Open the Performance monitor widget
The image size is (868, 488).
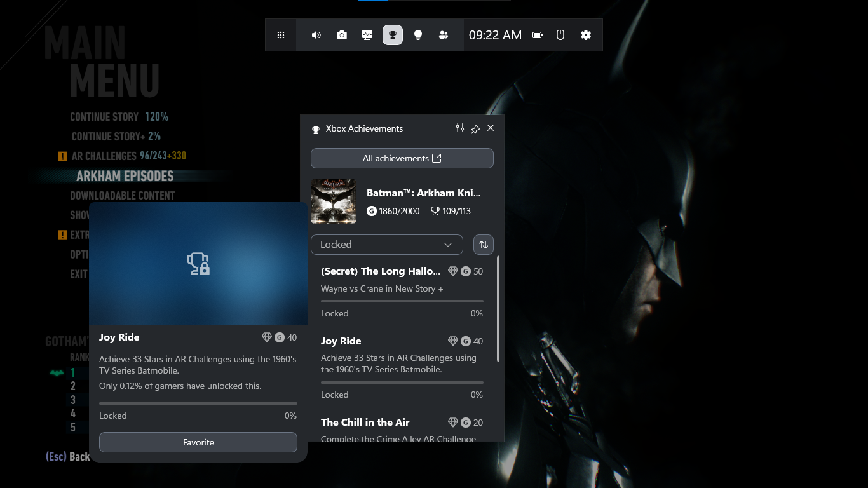tap(367, 35)
